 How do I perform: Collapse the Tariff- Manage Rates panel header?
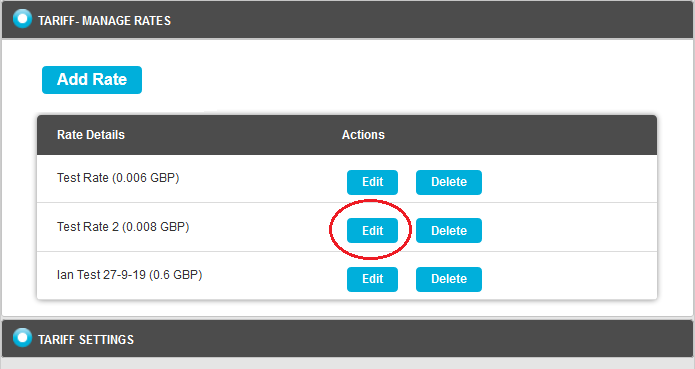[x=348, y=19]
